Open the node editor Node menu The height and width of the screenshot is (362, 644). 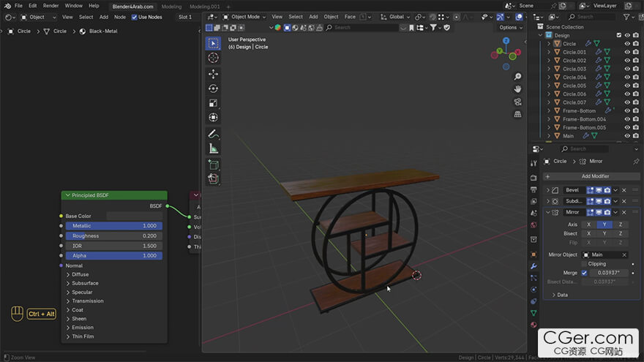[x=120, y=18]
